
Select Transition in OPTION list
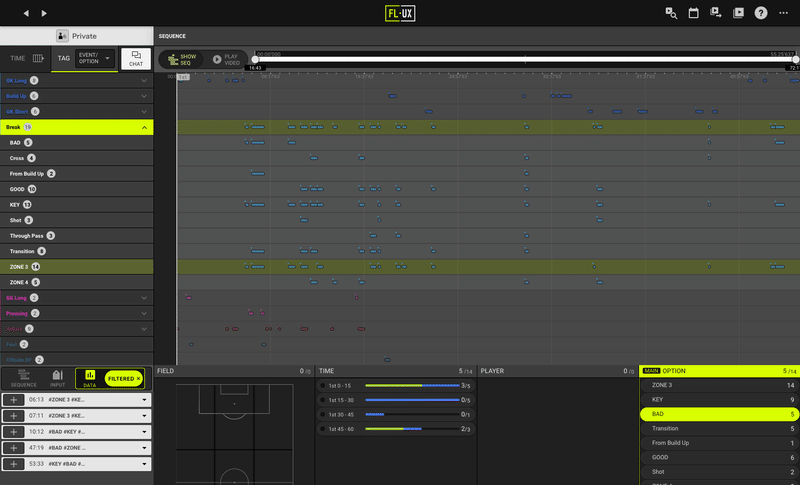pos(720,428)
